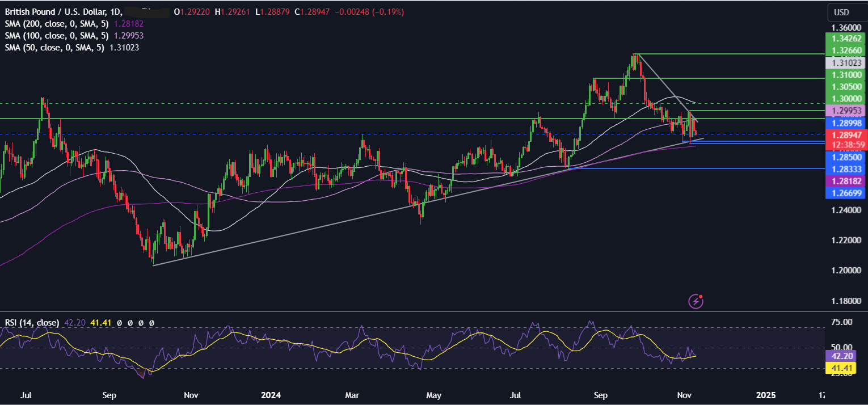Screen dimensions: 868x405
Task: Click the green 1.32660 price label
Action: click(x=847, y=50)
